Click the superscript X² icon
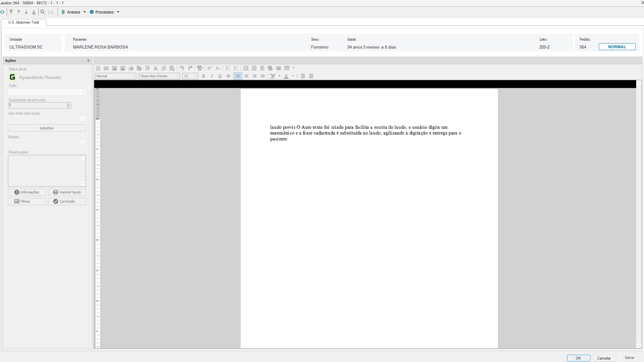Image resolution: width=644 pixels, height=362 pixels. 209,68
